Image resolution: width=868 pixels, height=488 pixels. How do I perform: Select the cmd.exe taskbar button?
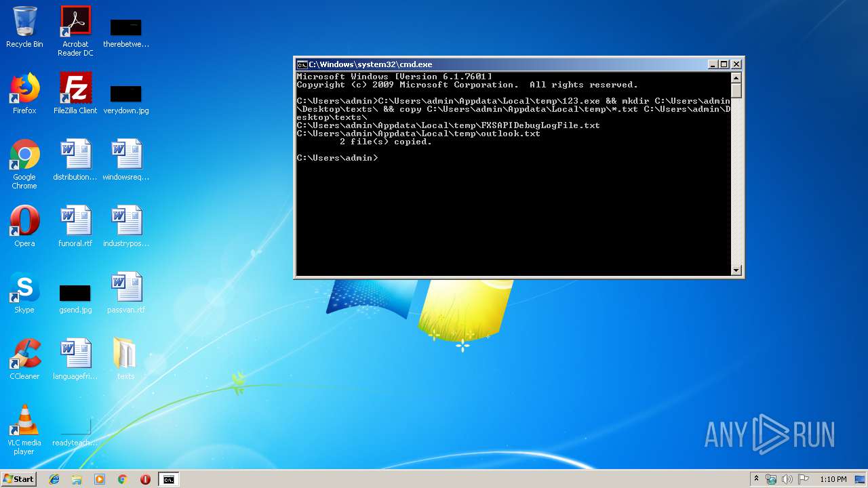168,479
